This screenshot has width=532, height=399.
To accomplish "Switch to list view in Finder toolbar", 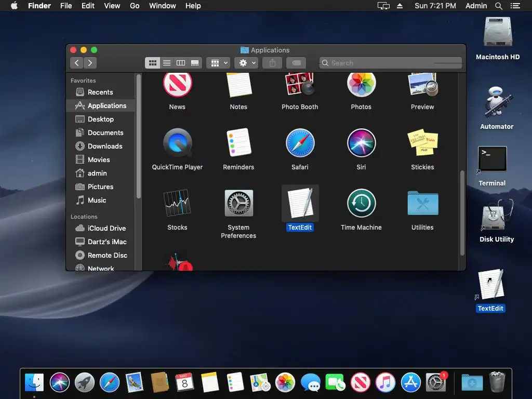I will (x=167, y=63).
